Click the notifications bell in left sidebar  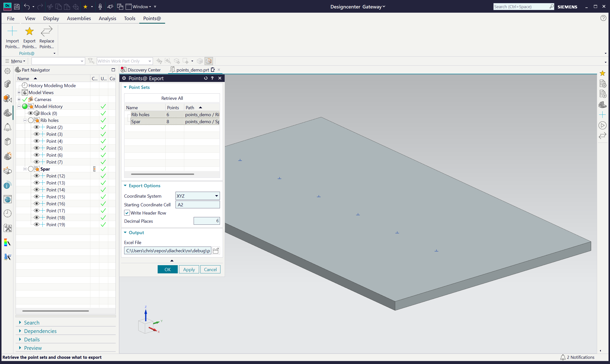pos(8,127)
